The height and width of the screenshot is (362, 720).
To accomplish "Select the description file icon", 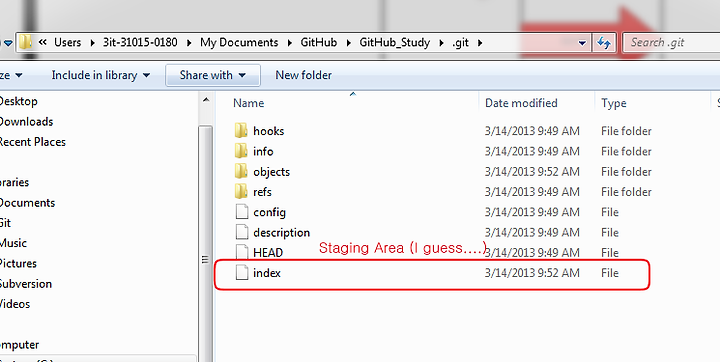I will coord(242,232).
